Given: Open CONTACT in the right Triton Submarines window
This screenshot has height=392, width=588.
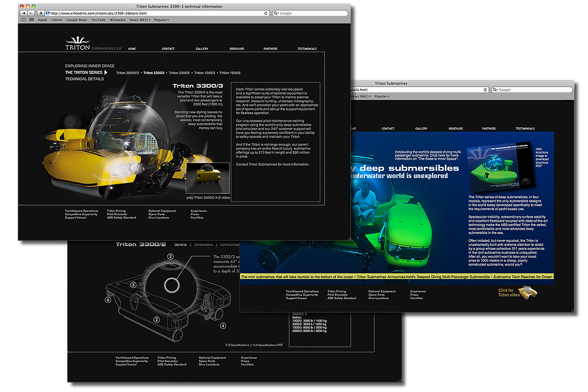Looking at the screenshot, I should [x=388, y=128].
